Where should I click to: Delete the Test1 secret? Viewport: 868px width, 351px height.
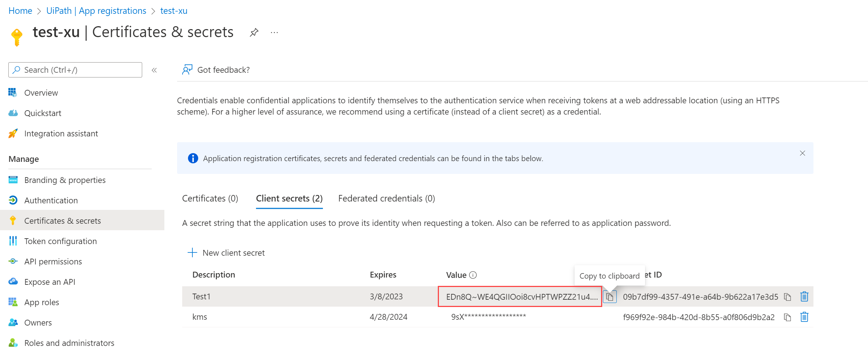pyautogui.click(x=804, y=297)
